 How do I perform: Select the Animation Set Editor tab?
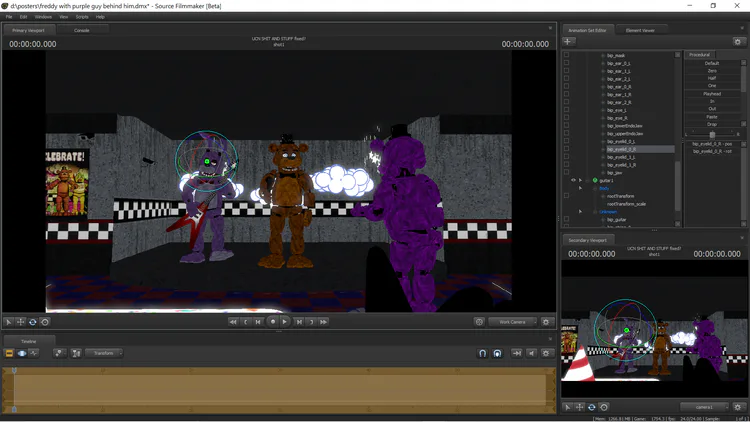point(587,30)
